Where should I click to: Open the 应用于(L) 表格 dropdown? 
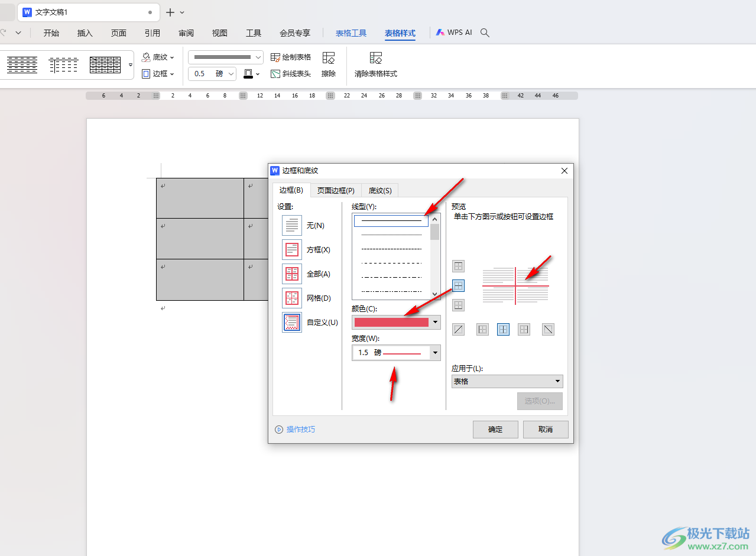click(x=507, y=382)
